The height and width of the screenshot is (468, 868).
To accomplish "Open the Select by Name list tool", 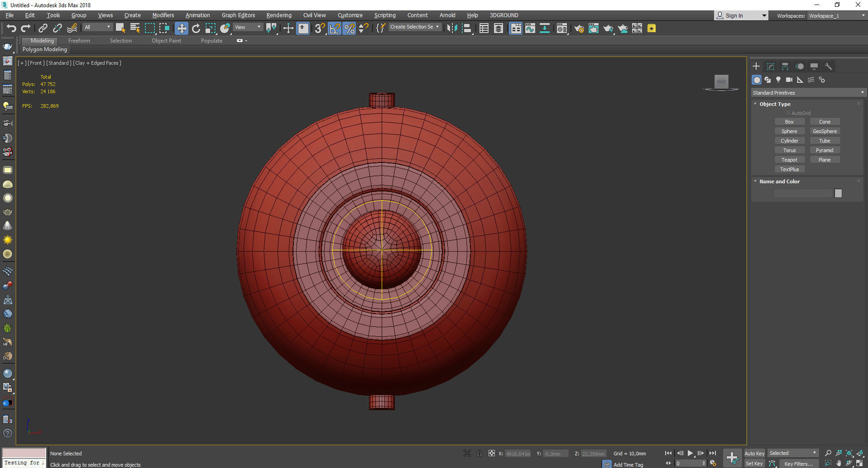I will (135, 29).
